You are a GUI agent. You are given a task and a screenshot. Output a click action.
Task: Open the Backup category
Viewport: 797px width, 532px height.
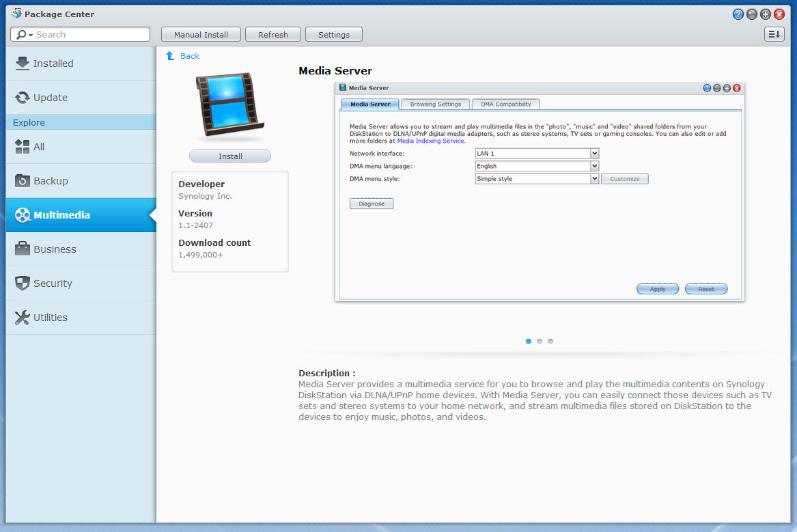[x=81, y=181]
